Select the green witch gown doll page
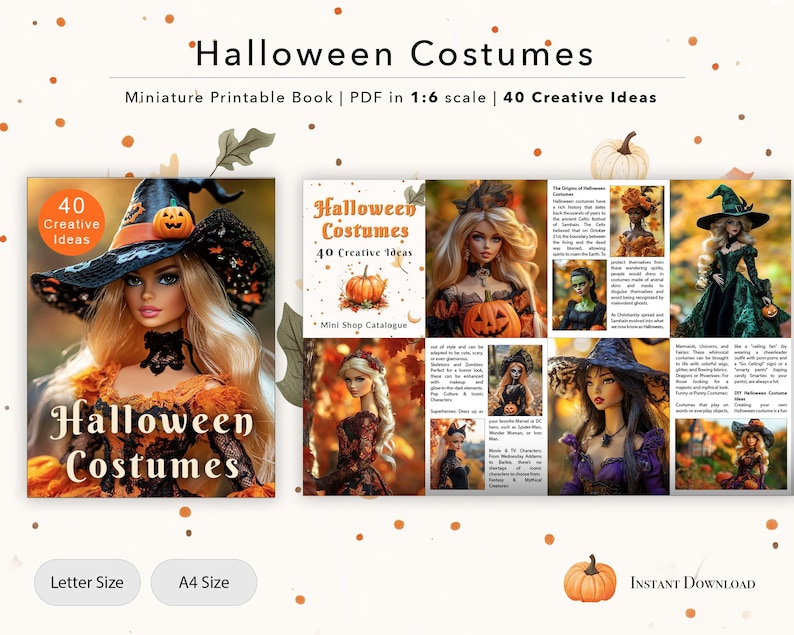 tap(730, 259)
